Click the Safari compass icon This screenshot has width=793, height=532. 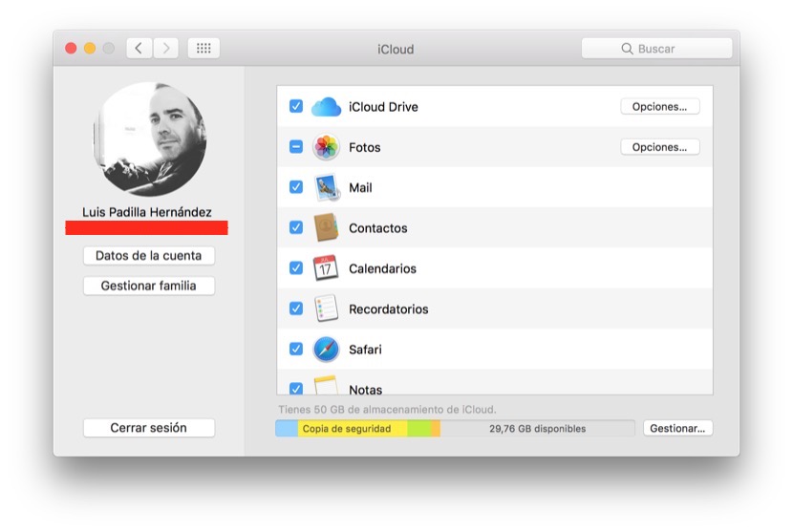click(326, 350)
